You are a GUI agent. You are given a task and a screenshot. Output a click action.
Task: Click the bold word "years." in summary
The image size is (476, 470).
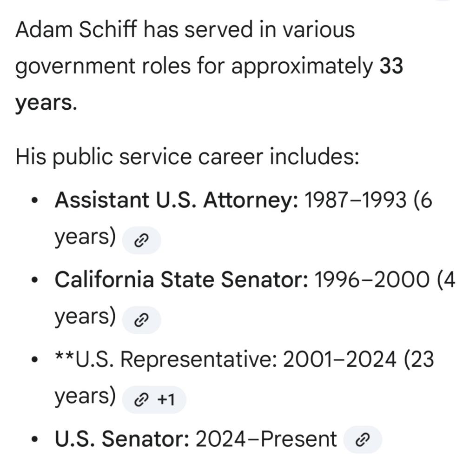[x=45, y=103]
